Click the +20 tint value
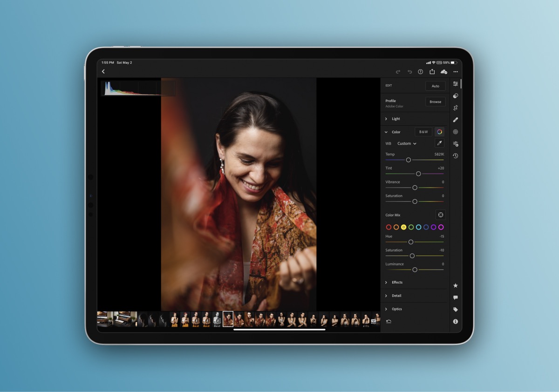 pyautogui.click(x=441, y=168)
